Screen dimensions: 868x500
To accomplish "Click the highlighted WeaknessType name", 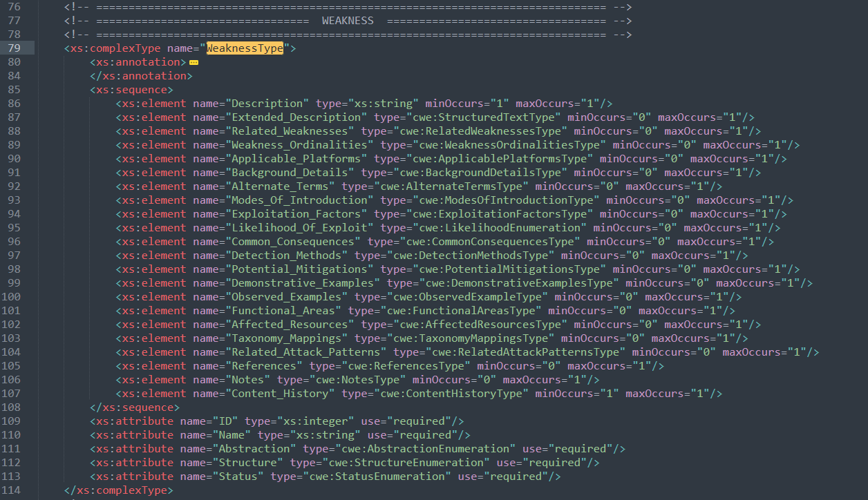I will tap(245, 48).
